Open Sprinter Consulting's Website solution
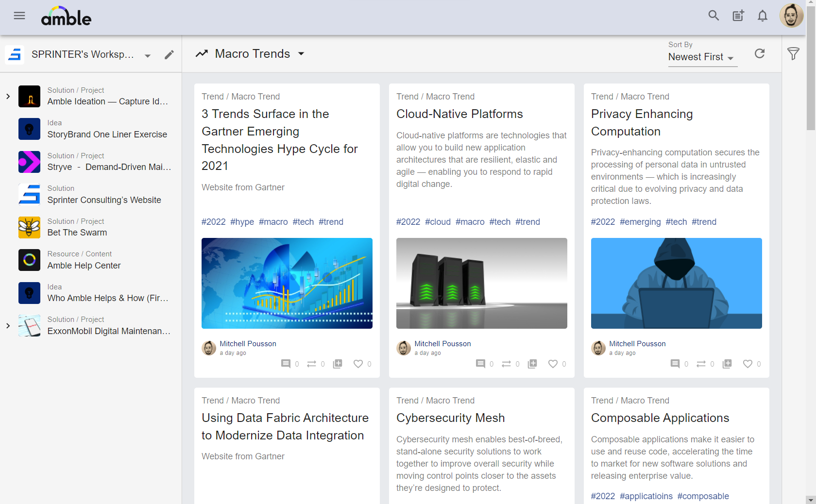This screenshot has width=816, height=504. 104,200
